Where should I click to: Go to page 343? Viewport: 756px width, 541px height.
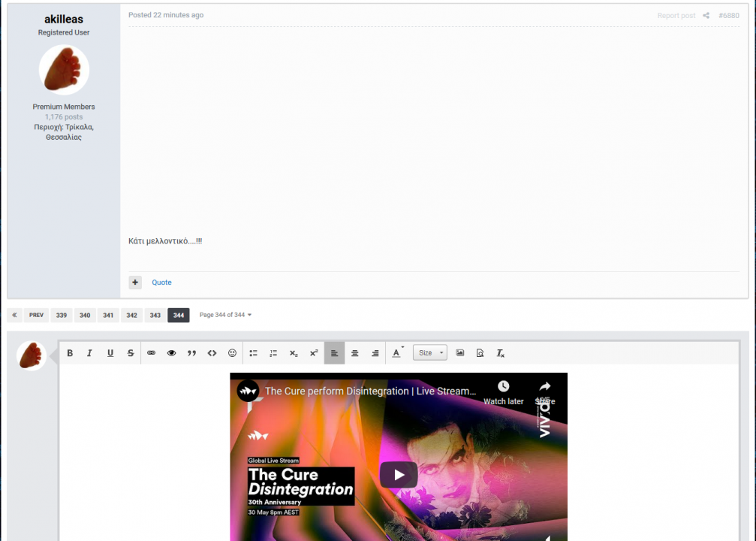click(155, 315)
